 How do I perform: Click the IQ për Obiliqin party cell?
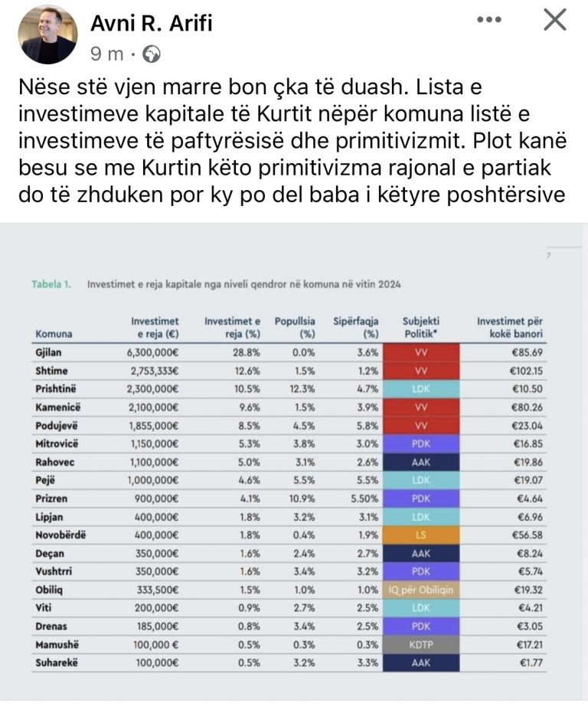pos(421,589)
